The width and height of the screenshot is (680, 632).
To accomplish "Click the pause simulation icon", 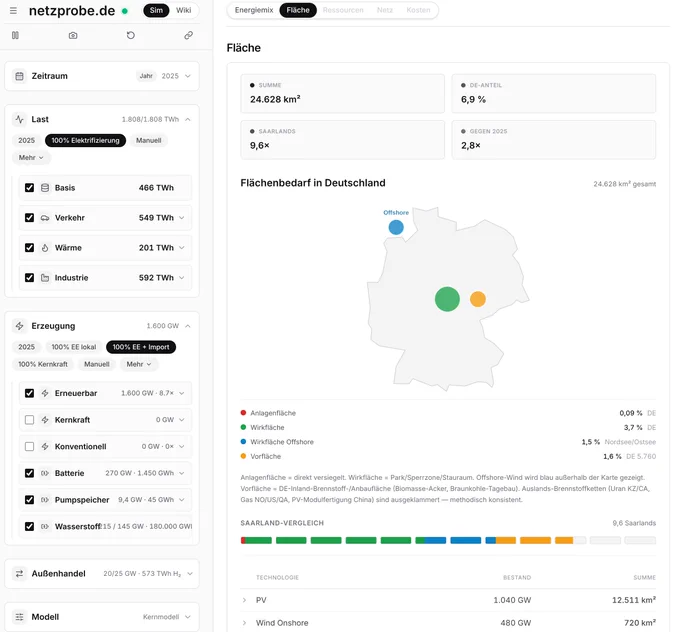I will click(15, 35).
